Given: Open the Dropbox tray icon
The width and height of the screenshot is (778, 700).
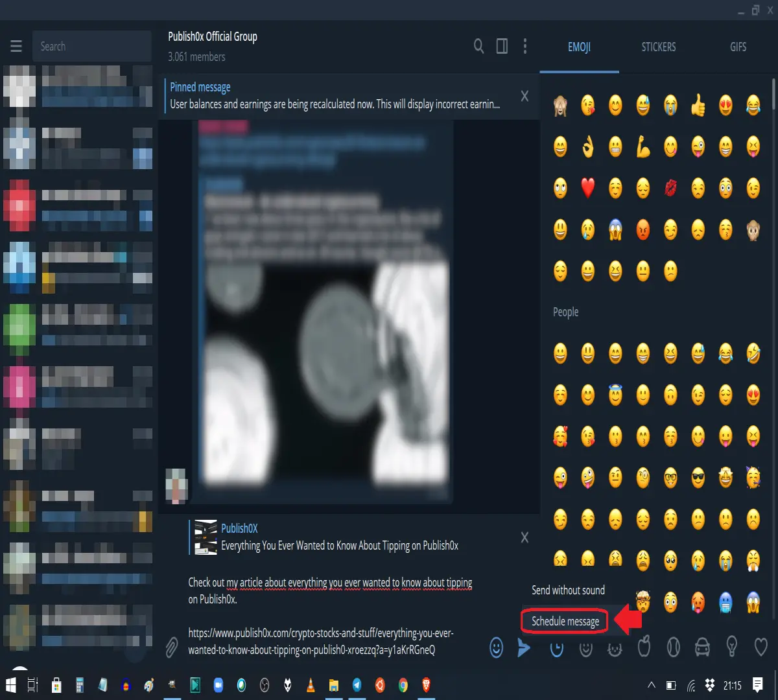Looking at the screenshot, I should tap(710, 685).
